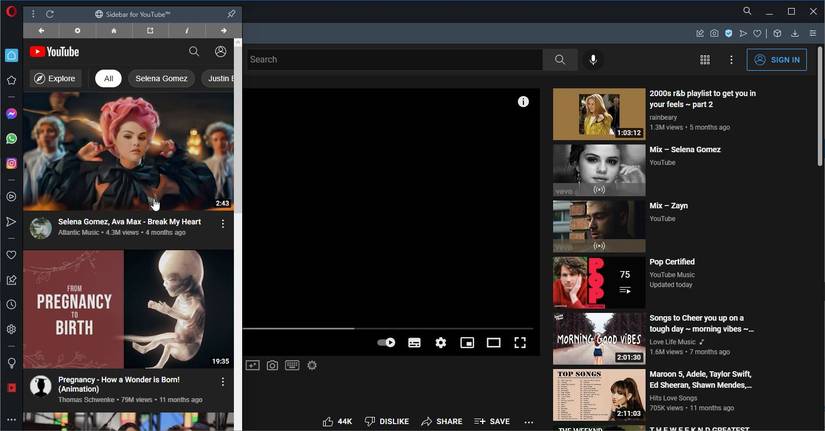Reload the Sidebar for YouTube panel
The width and height of the screenshot is (825, 431).
coord(49,14)
